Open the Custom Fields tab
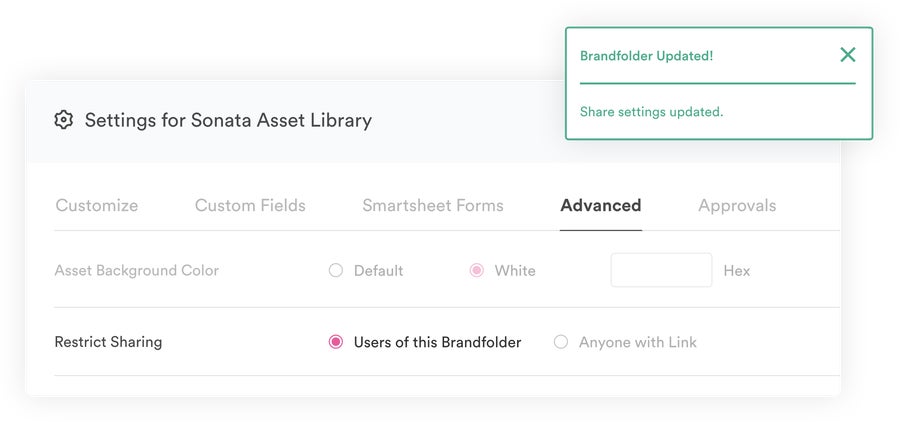The width and height of the screenshot is (900, 422). (x=250, y=206)
